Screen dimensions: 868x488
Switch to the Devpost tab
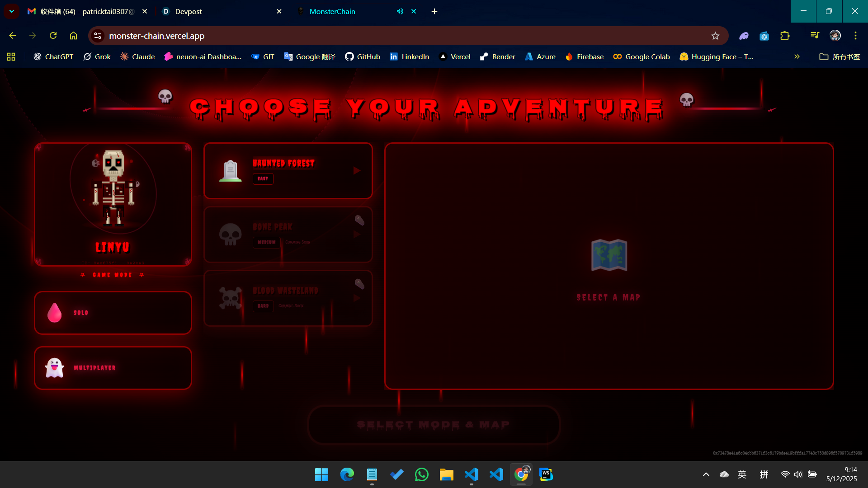(217, 11)
